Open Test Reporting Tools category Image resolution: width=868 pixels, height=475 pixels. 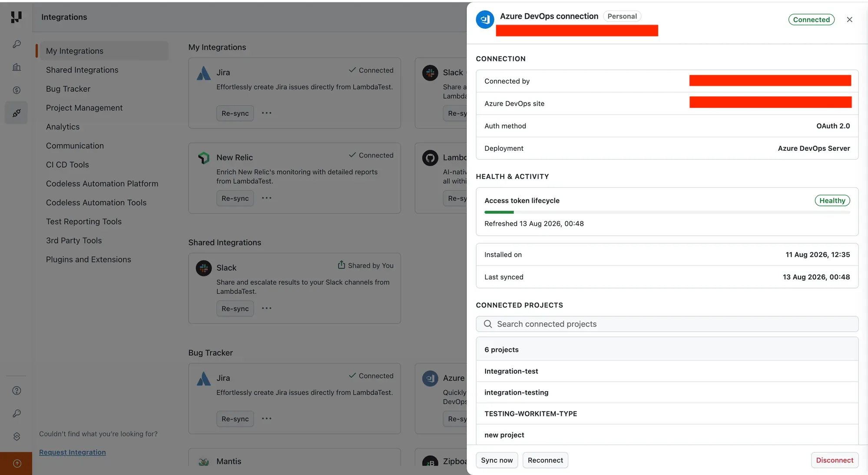84,222
